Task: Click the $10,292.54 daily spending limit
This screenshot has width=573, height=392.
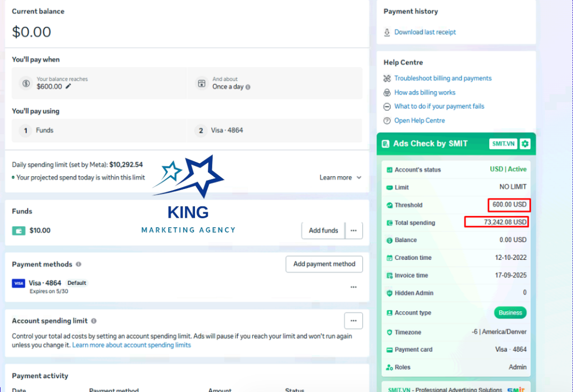Action: click(126, 164)
